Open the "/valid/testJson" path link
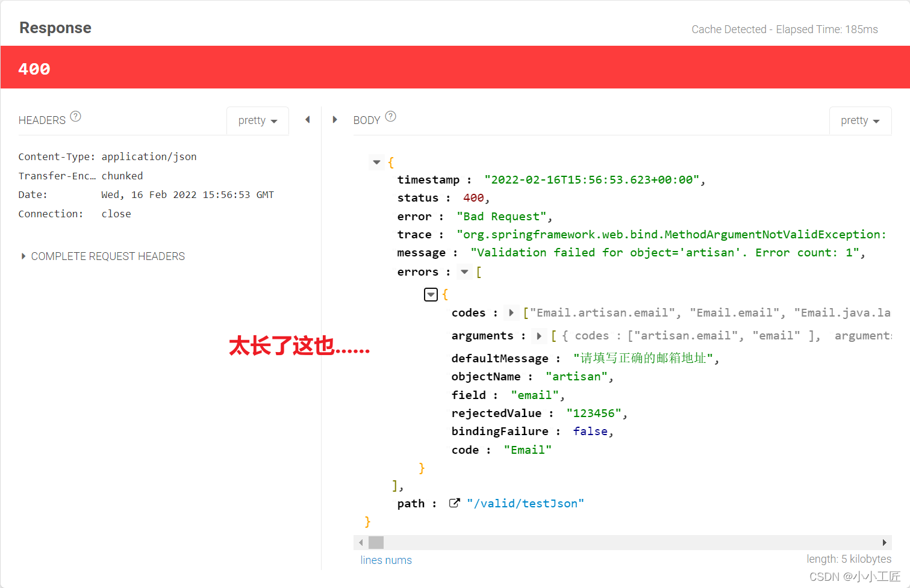The width and height of the screenshot is (910, 588). coord(525,503)
